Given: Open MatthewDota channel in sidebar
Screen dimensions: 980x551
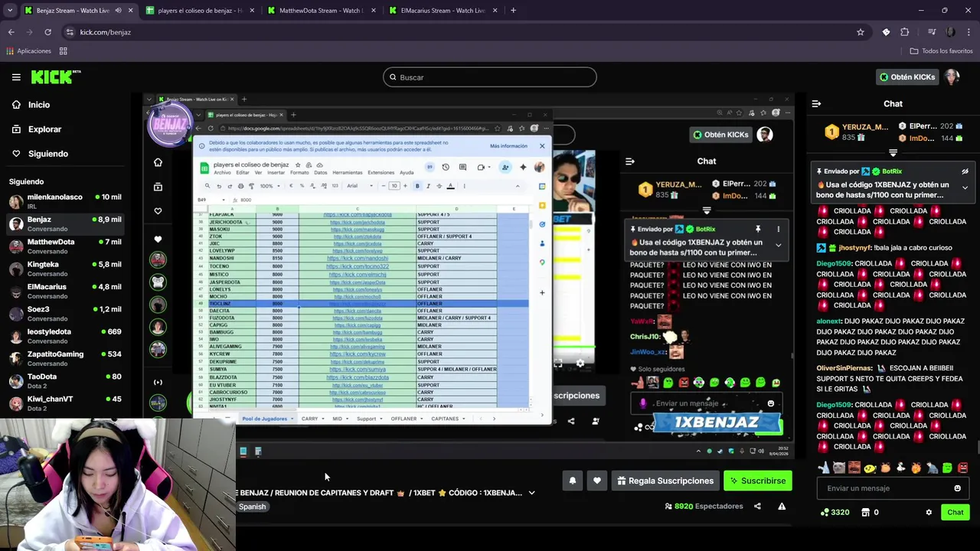Looking at the screenshot, I should pyautogui.click(x=65, y=246).
